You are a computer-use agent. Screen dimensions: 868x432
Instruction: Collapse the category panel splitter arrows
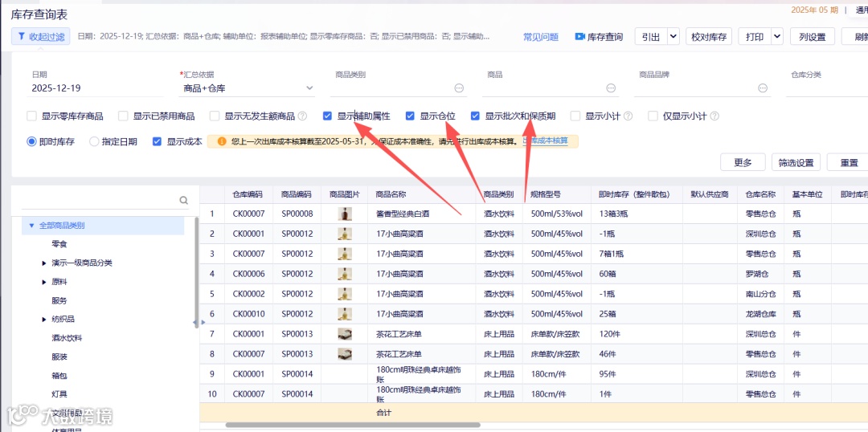pyautogui.click(x=199, y=322)
